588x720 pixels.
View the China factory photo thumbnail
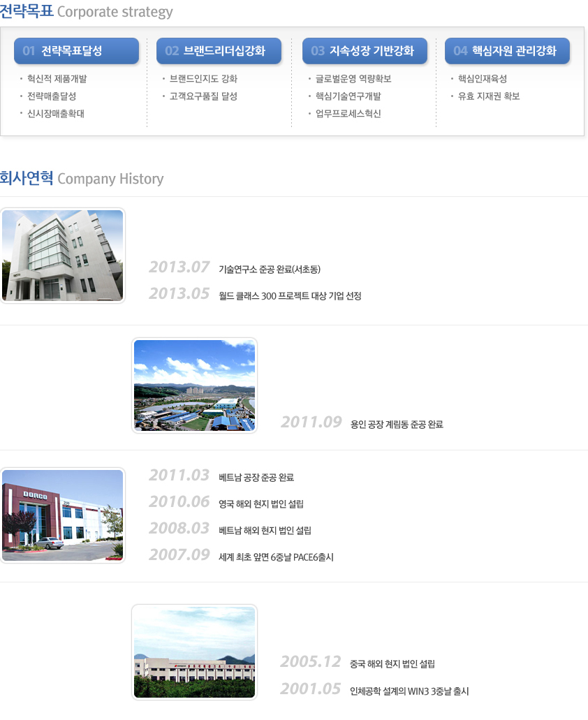194,652
